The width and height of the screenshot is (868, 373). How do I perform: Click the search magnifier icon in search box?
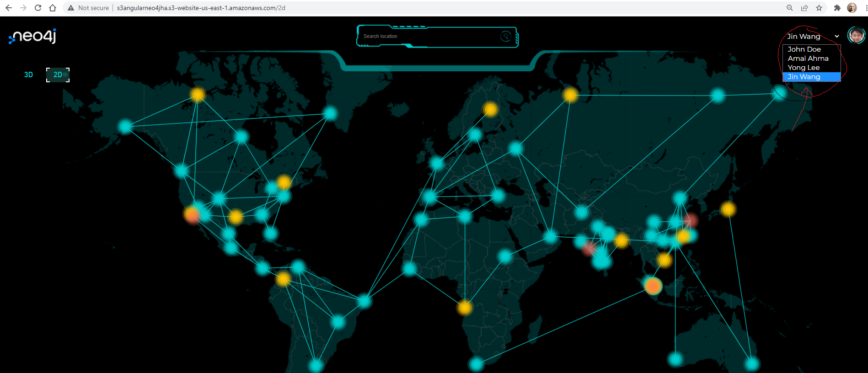[506, 36]
